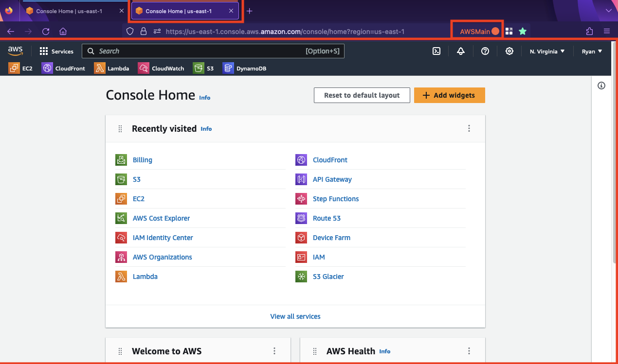The width and height of the screenshot is (618, 364).
Task: Open the help question mark icon
Action: pyautogui.click(x=485, y=51)
